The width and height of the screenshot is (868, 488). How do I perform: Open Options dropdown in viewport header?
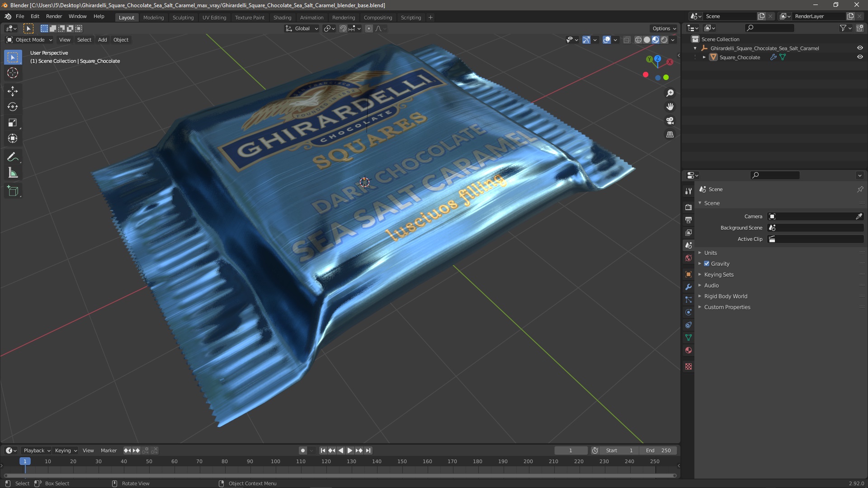(664, 28)
